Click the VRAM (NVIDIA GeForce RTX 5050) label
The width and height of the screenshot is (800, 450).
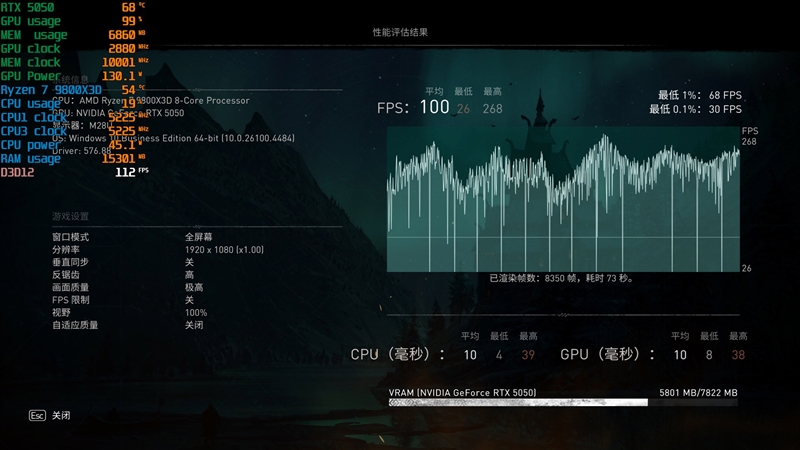(x=462, y=392)
